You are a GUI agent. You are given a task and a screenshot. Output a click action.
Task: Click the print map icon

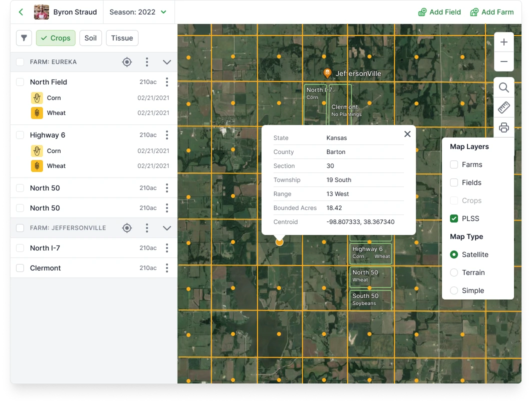503,127
